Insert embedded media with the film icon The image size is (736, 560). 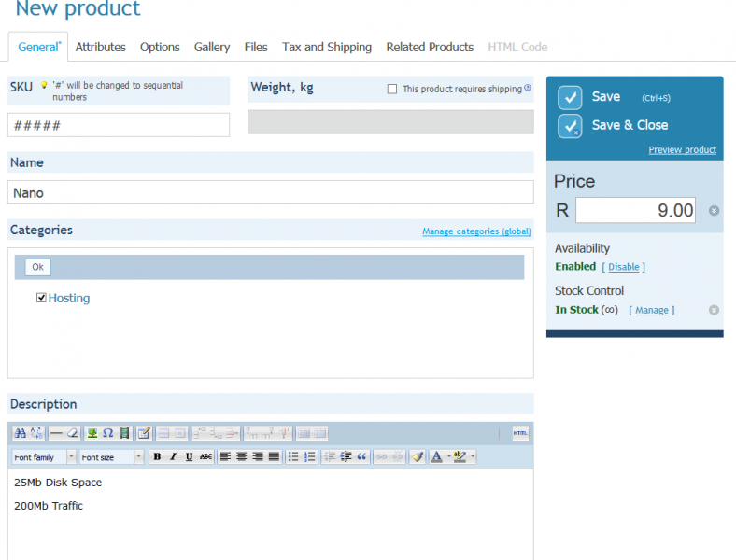click(124, 433)
